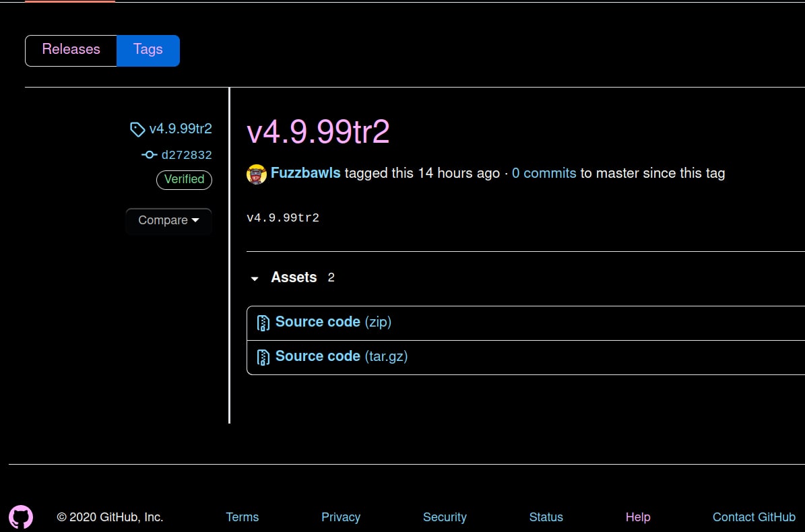Click the Verified signature badge

184,180
